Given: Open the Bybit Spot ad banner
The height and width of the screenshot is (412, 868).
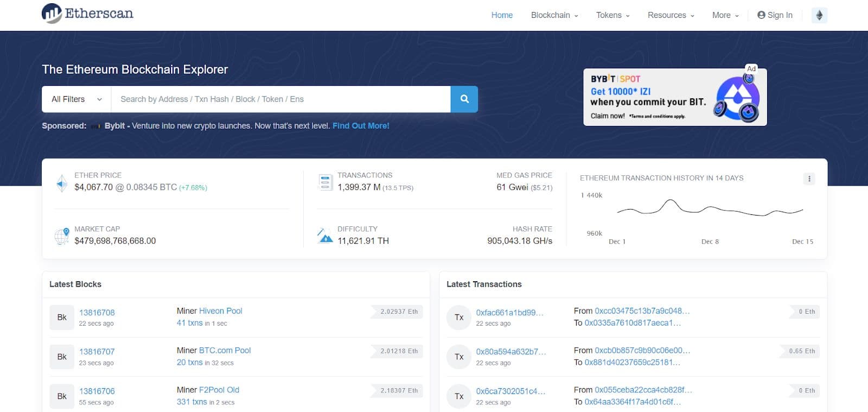Looking at the screenshot, I should pos(674,97).
